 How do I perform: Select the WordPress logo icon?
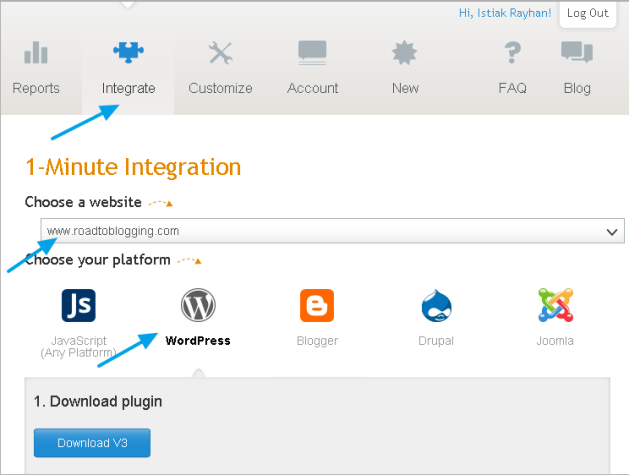pos(198,305)
